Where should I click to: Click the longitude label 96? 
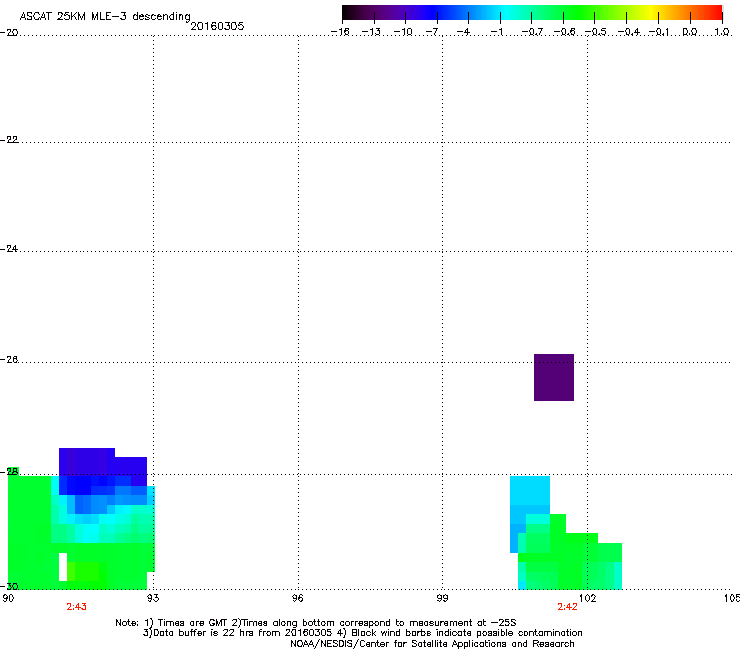pos(297,598)
